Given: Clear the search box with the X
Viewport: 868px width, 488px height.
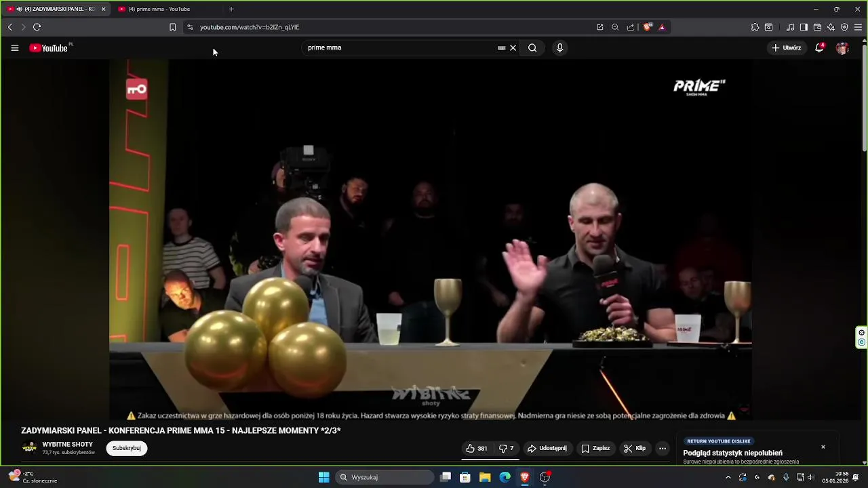Looking at the screenshot, I should click(x=513, y=48).
